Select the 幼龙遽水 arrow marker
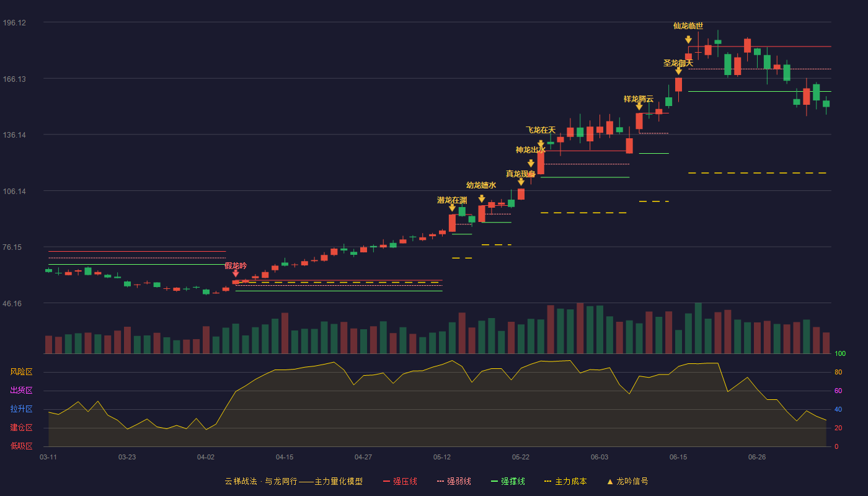 pyautogui.click(x=482, y=199)
